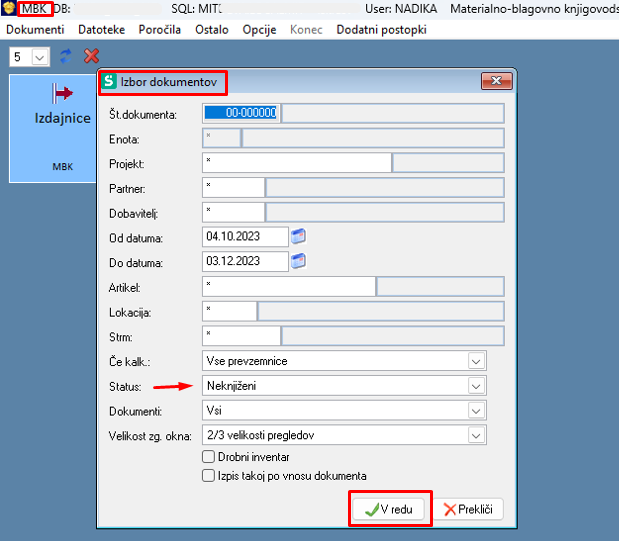The image size is (619, 541).
Task: Expand the toolbar dropdown showing 5
Action: [x=39, y=57]
